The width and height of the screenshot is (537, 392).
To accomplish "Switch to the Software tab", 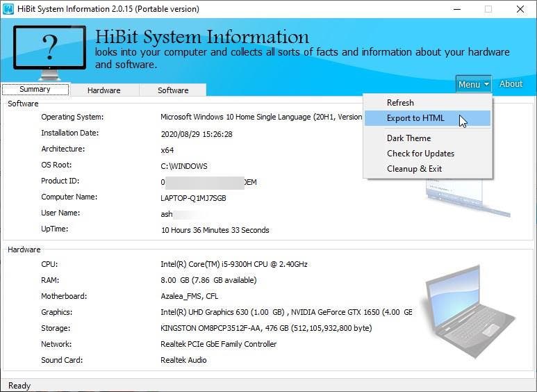I will pyautogui.click(x=173, y=90).
